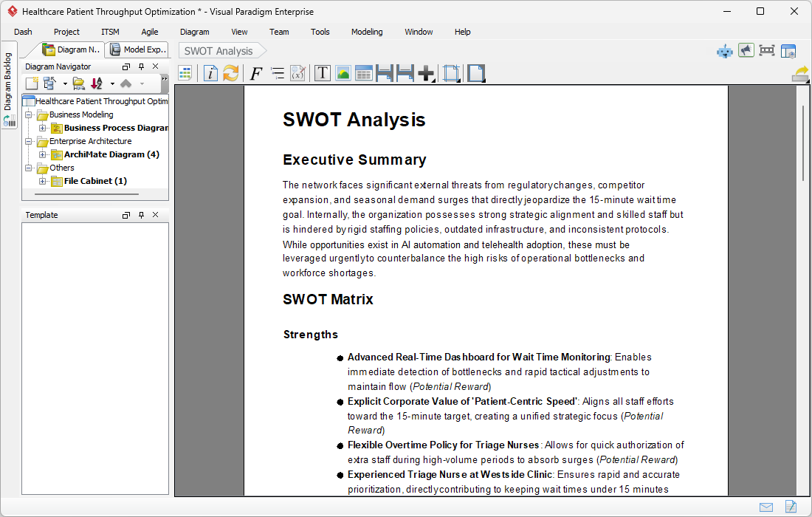Screen dimensions: 812x517
Task: Collapse the Others folder
Action: coord(28,168)
